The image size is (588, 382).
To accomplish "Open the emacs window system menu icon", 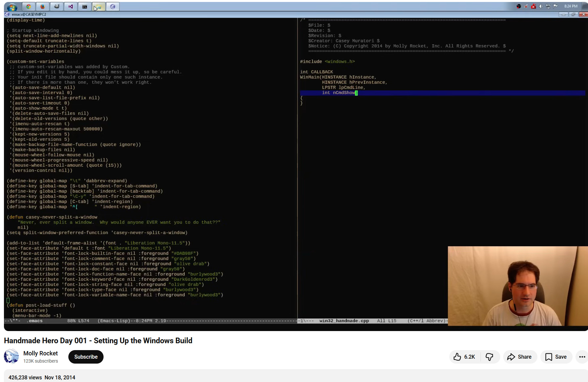I will [7, 14].
